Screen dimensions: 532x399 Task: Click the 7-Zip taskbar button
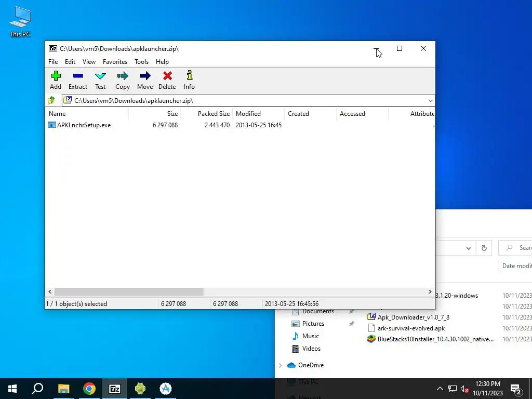[x=115, y=389]
